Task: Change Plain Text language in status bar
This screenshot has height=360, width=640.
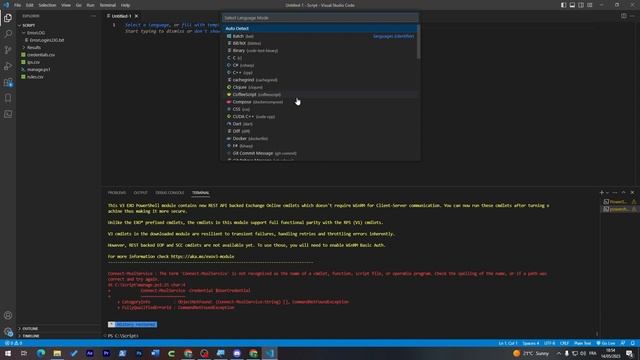Action: pos(582,343)
